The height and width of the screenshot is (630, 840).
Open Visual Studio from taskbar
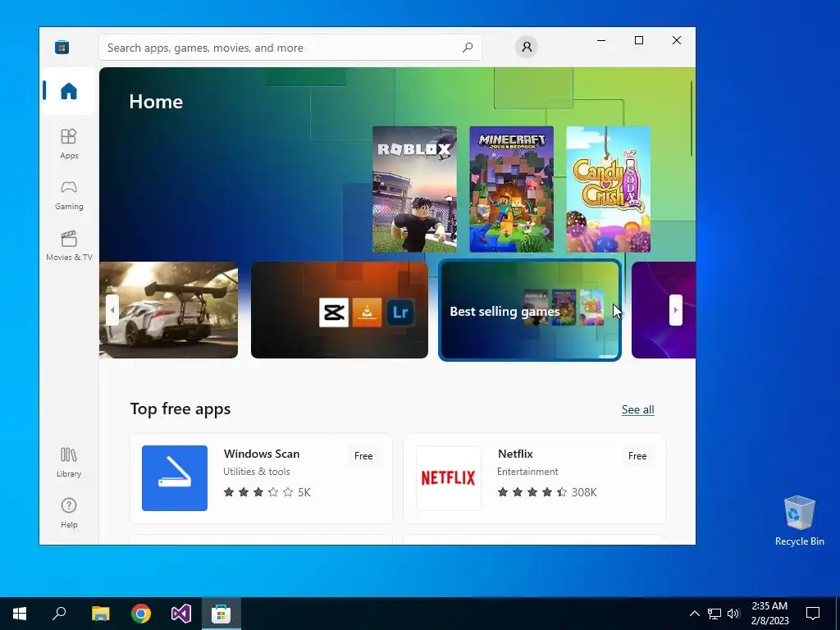[181, 614]
